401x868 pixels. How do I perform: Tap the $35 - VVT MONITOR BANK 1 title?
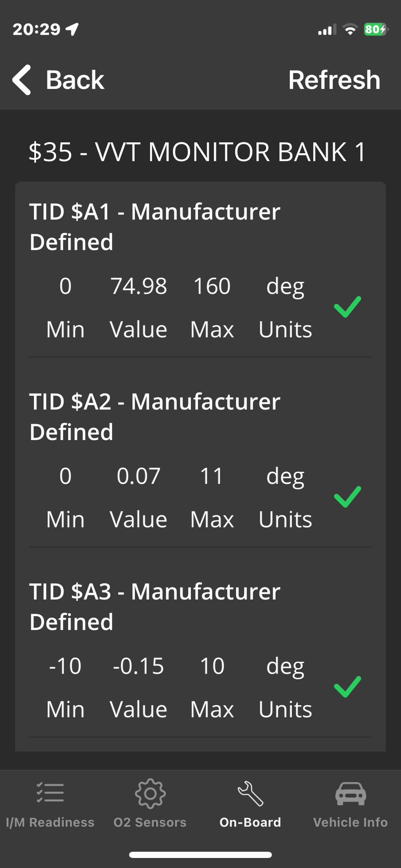[197, 152]
